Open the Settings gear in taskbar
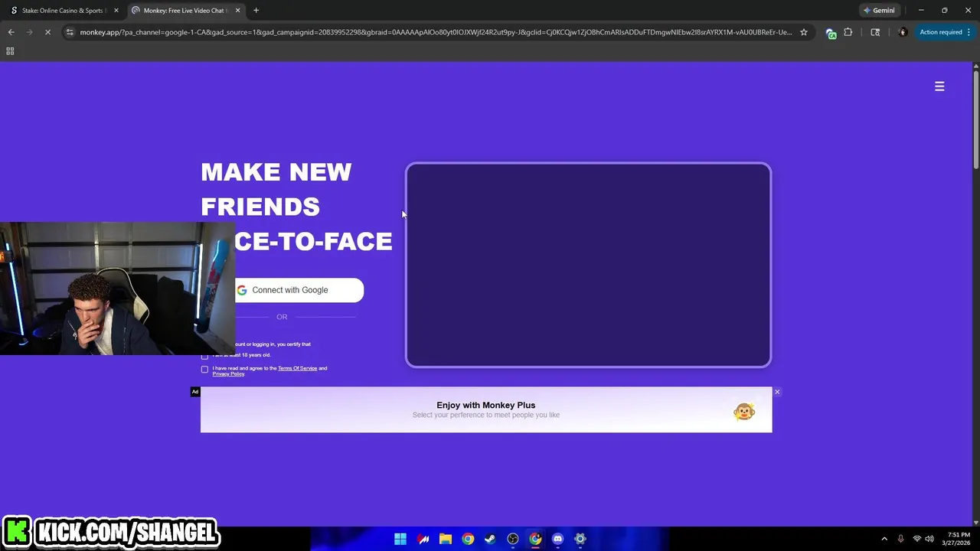Viewport: 980px width, 551px height. [x=580, y=539]
